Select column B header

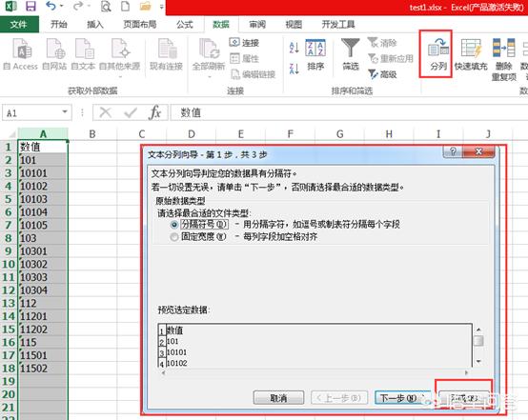tap(92, 134)
